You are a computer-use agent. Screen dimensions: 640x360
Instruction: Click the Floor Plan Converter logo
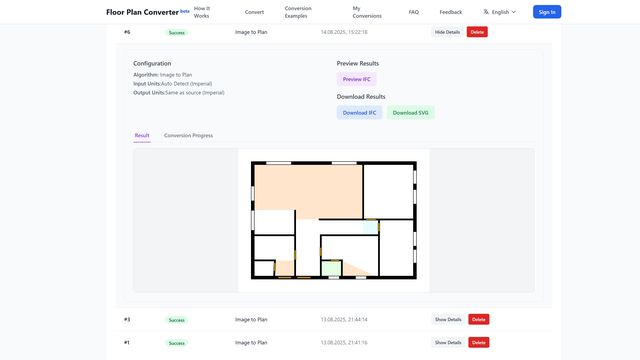click(x=142, y=12)
